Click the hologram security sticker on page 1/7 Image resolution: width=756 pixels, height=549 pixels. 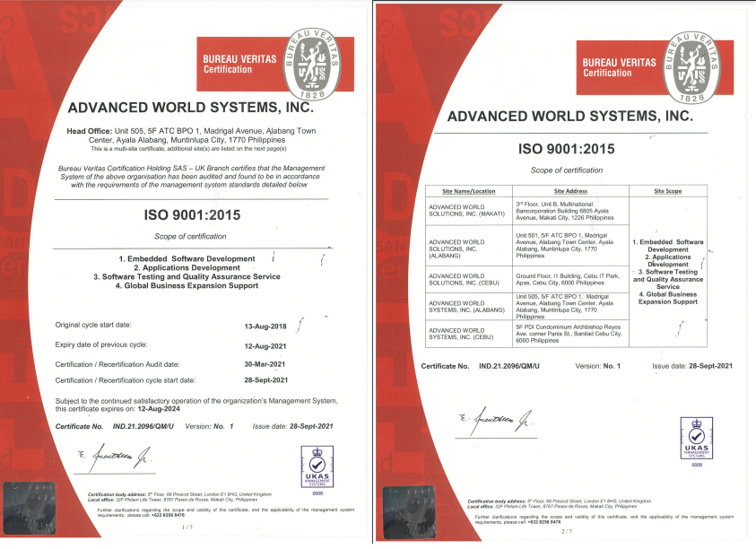coord(30,508)
